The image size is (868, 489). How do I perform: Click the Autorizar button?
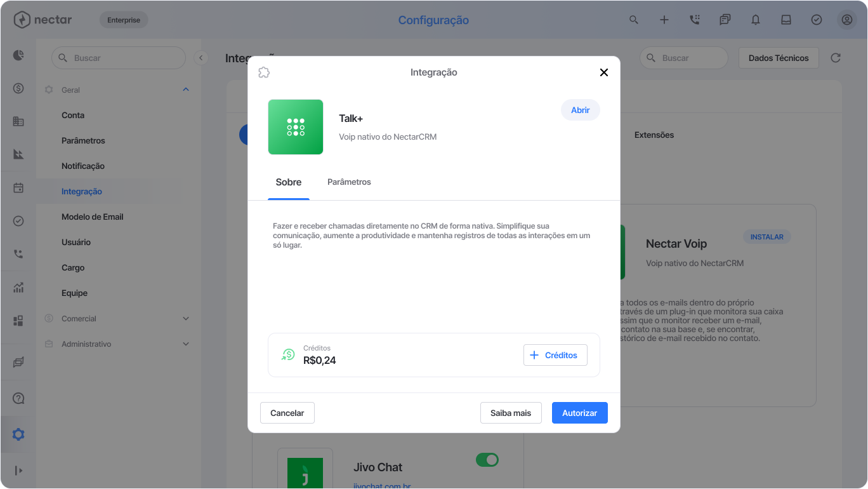point(580,413)
